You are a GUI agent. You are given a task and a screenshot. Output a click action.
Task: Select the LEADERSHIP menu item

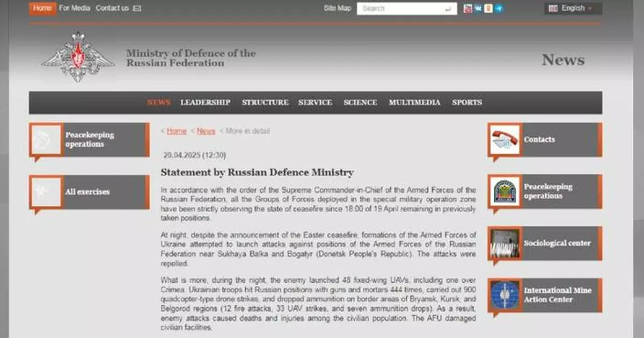pos(206,103)
